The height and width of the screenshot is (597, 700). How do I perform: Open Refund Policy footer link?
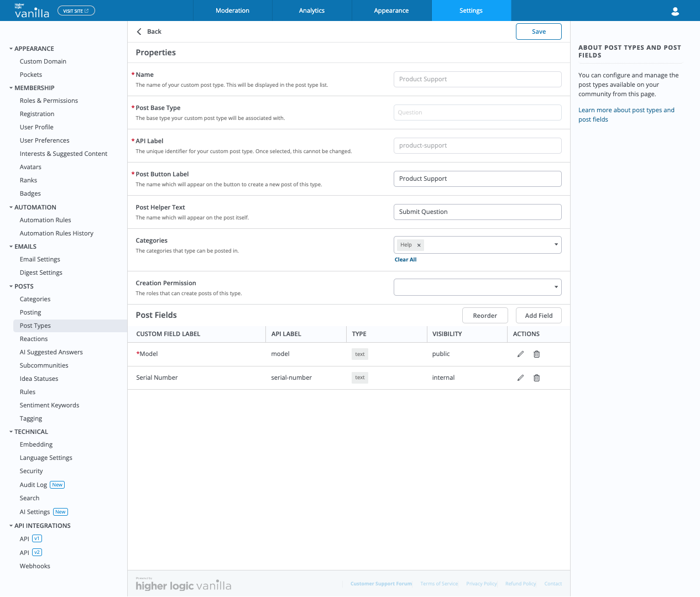coord(521,584)
